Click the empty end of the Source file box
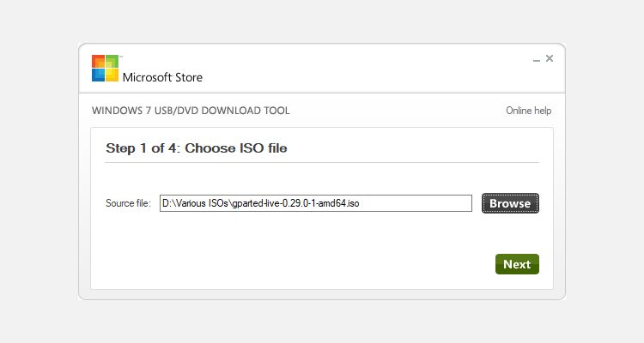Screen dimensions: 644x343 (429, 203)
